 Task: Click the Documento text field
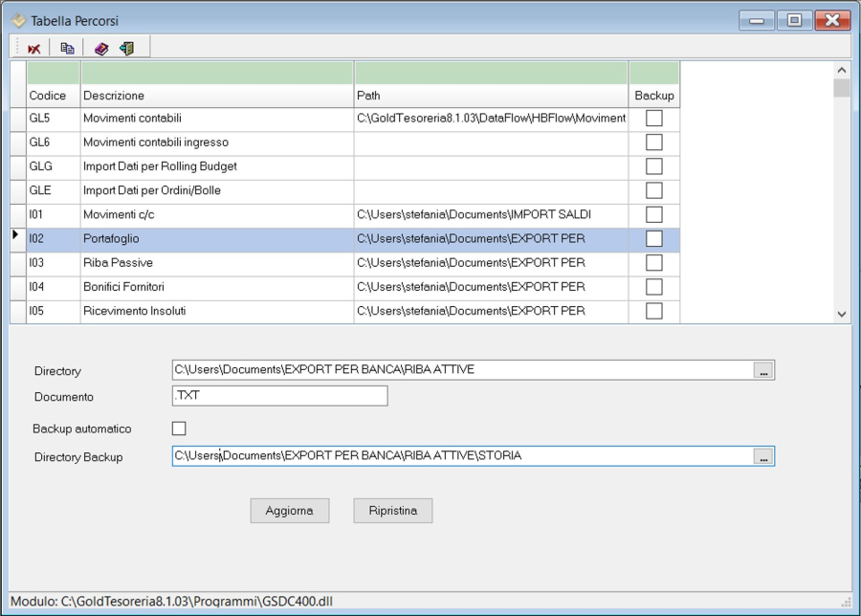coord(279,396)
